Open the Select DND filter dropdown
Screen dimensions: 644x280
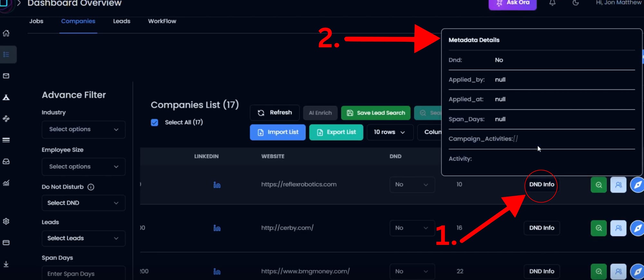click(83, 203)
